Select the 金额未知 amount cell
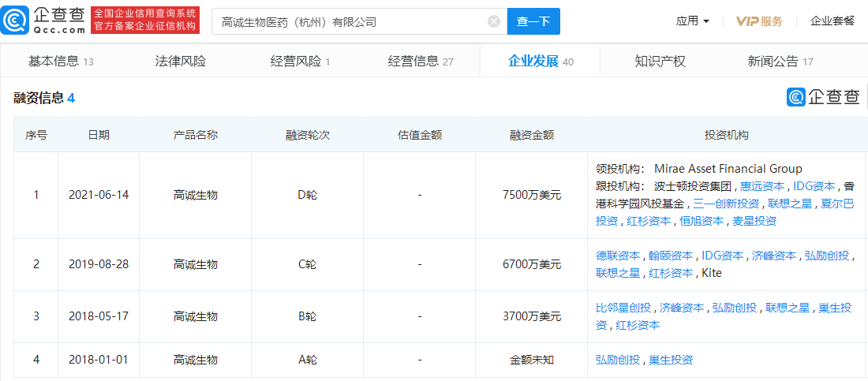This screenshot has width=868, height=381. point(531,360)
